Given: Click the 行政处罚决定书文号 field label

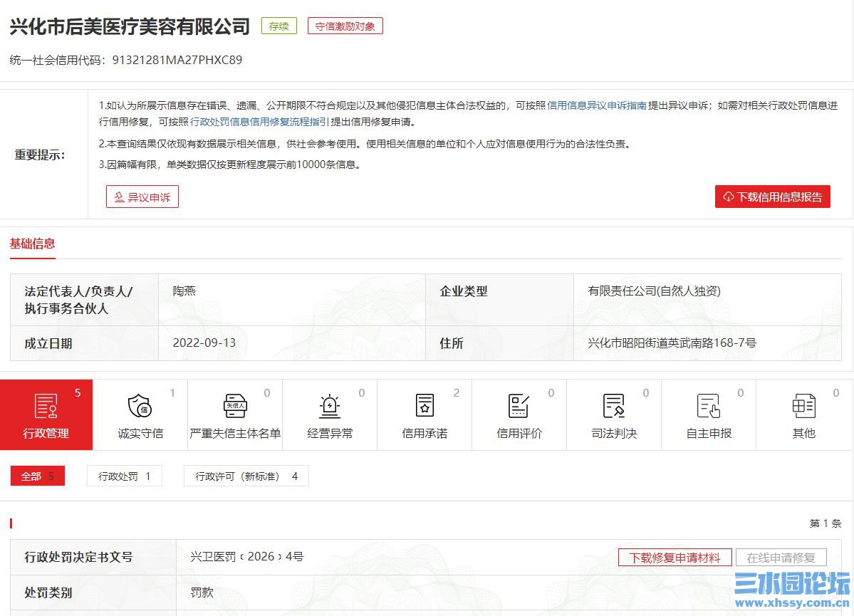Looking at the screenshot, I should [x=78, y=557].
